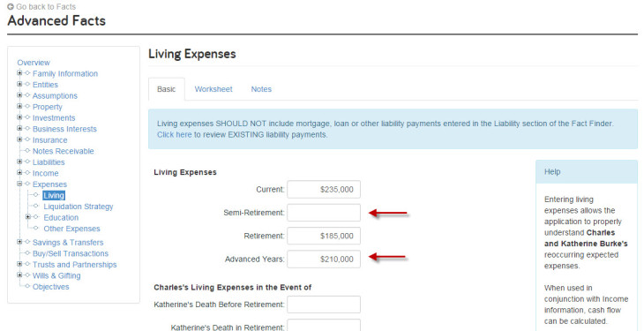Follow the Click here liability payments link
Image resolution: width=644 pixels, height=331 pixels.
click(174, 134)
